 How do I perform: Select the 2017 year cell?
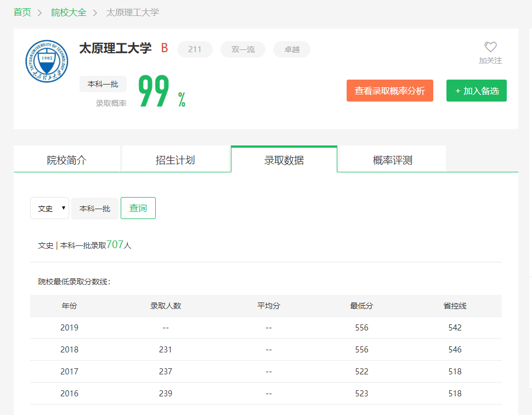pos(69,372)
